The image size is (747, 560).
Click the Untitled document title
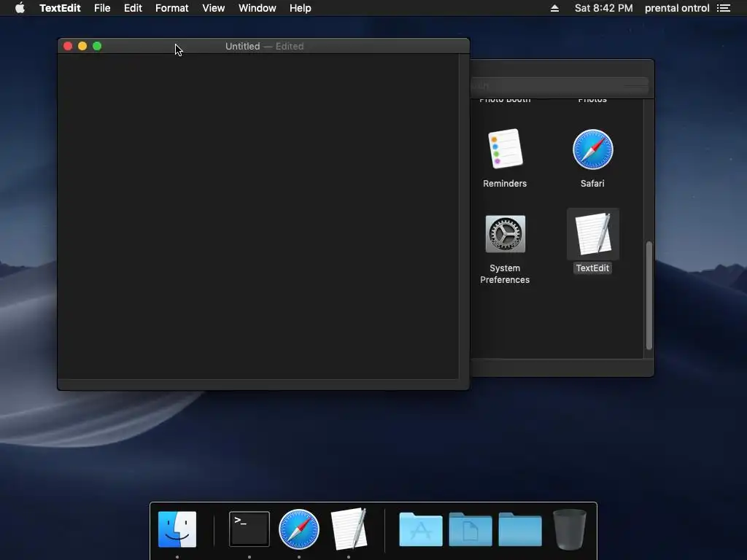242,46
